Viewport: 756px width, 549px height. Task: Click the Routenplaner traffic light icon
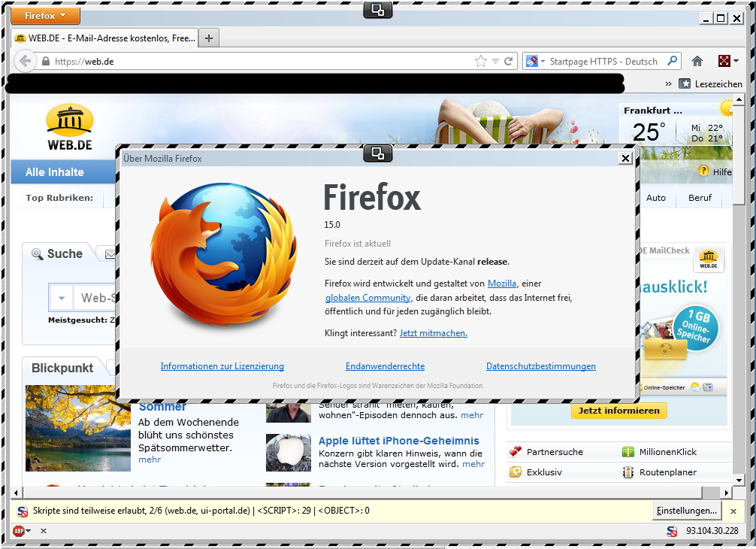tap(627, 472)
